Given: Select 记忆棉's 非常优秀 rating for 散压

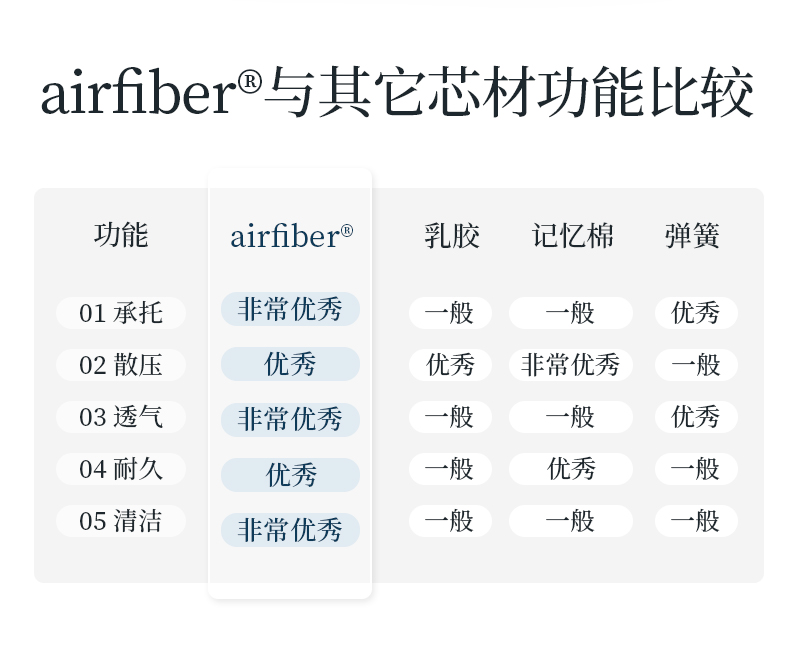Looking at the screenshot, I should pyautogui.click(x=571, y=365).
